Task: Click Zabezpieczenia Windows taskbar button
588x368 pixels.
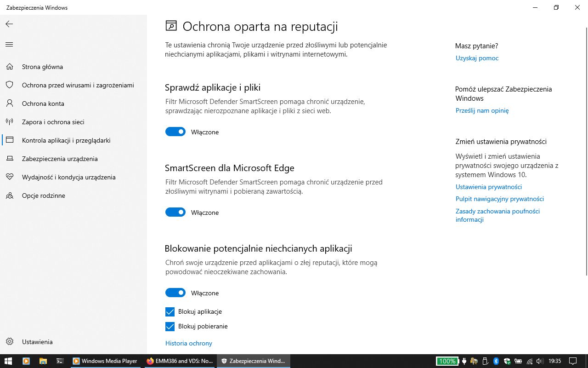Action: click(254, 361)
